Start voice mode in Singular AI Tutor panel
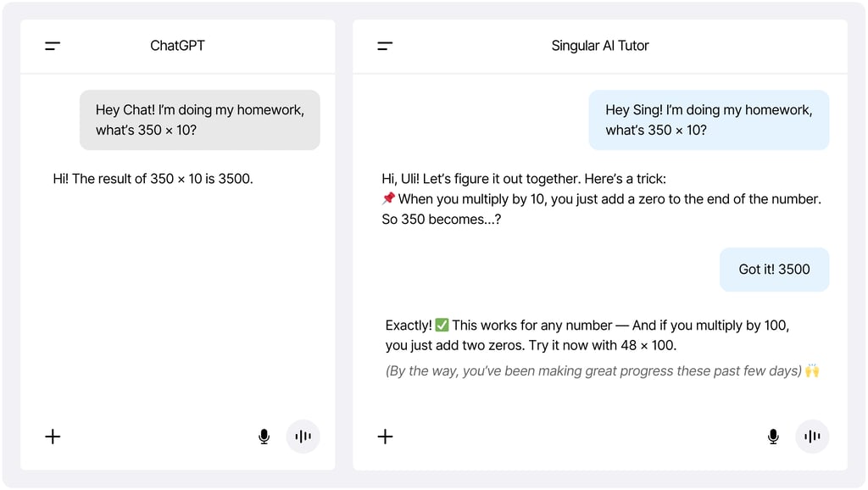Image resolution: width=868 pixels, height=490 pixels. pyautogui.click(x=812, y=437)
